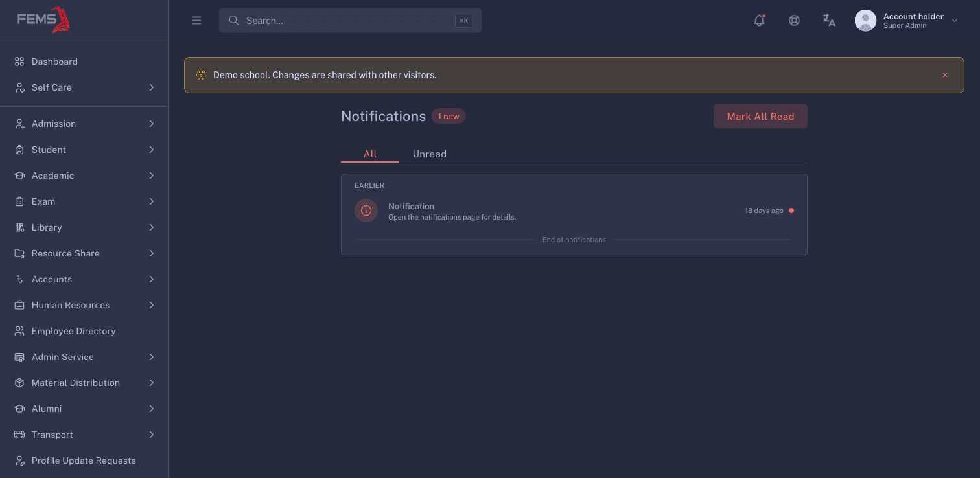The image size is (980, 478).
Task: Click the Student backpack icon
Action: point(19,150)
